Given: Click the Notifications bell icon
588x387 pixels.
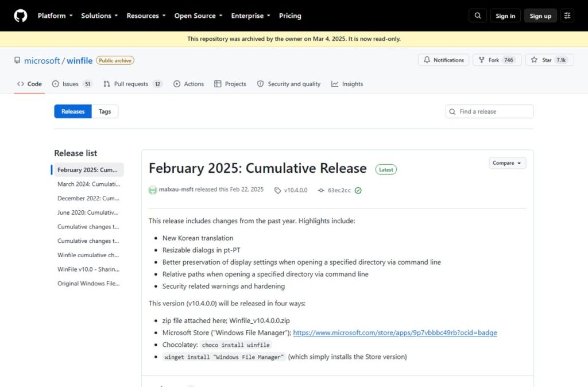Looking at the screenshot, I should pyautogui.click(x=427, y=60).
